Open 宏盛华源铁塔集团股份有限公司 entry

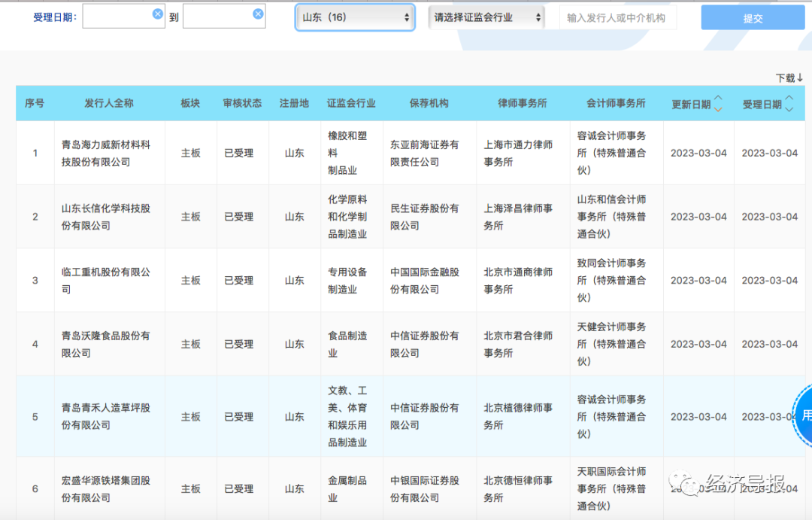(106, 488)
